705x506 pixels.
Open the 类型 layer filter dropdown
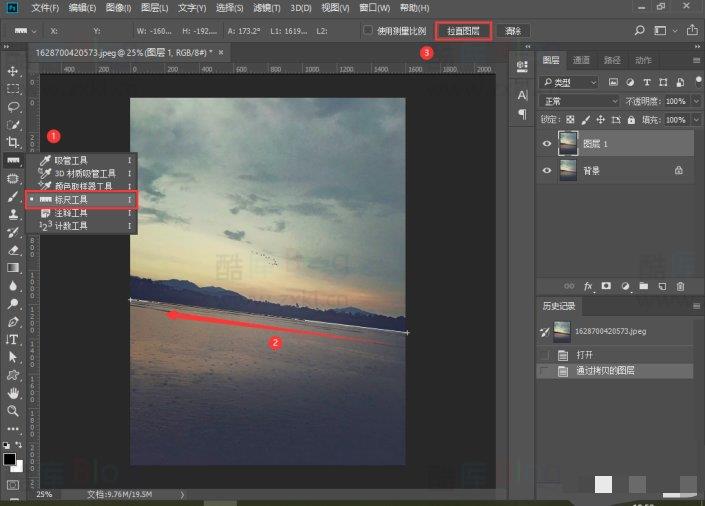click(569, 82)
